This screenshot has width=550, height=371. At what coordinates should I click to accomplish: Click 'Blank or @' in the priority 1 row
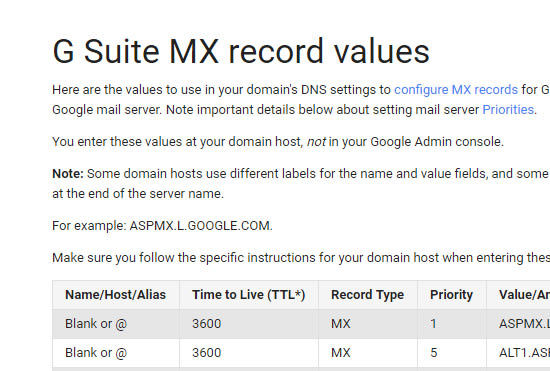coord(96,324)
